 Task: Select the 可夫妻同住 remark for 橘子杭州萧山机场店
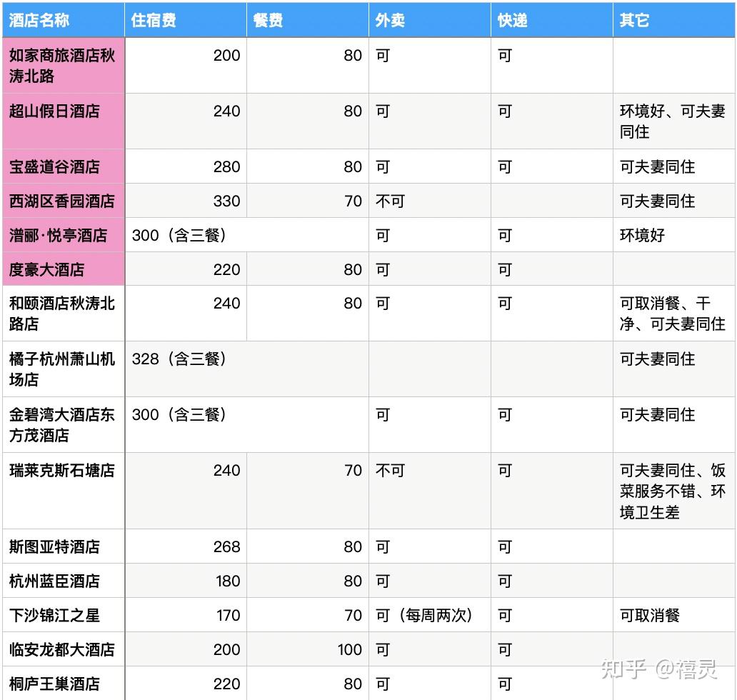coord(674,369)
